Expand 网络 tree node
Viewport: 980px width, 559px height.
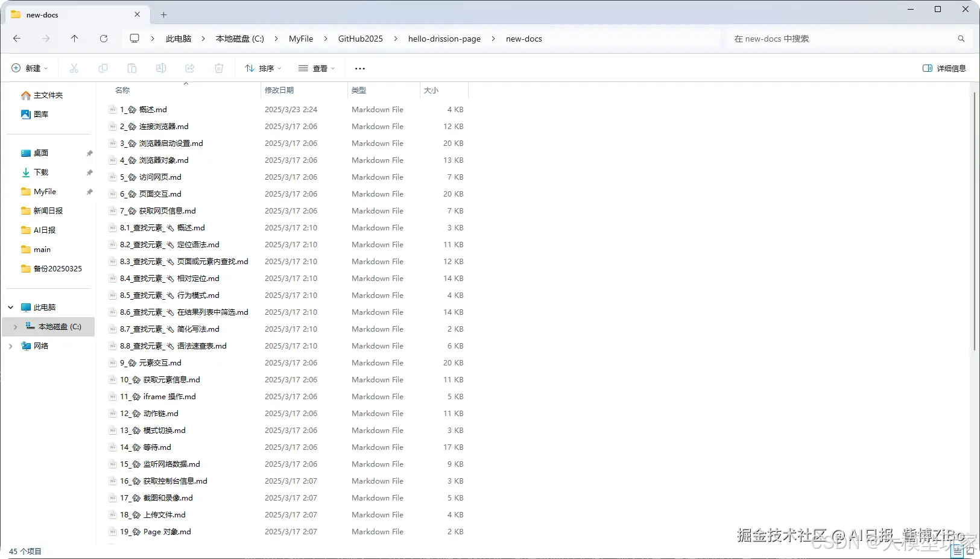pos(10,346)
